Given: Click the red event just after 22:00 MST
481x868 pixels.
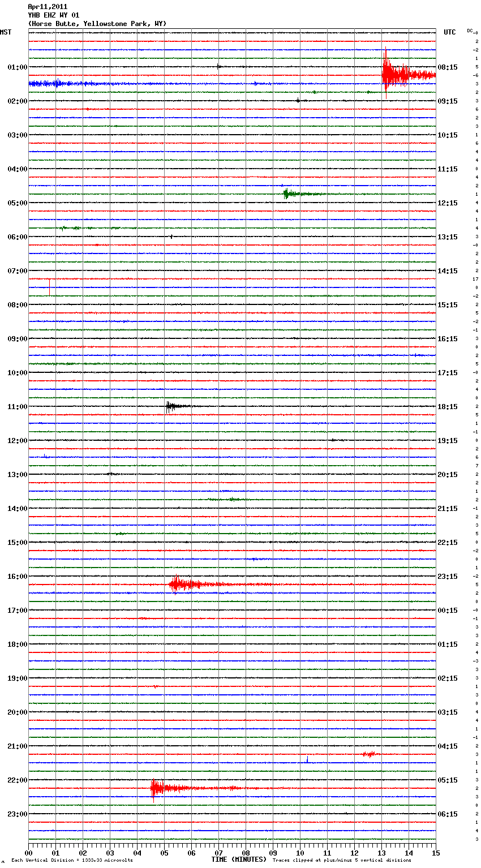Looking at the screenshot, I should [158, 788].
